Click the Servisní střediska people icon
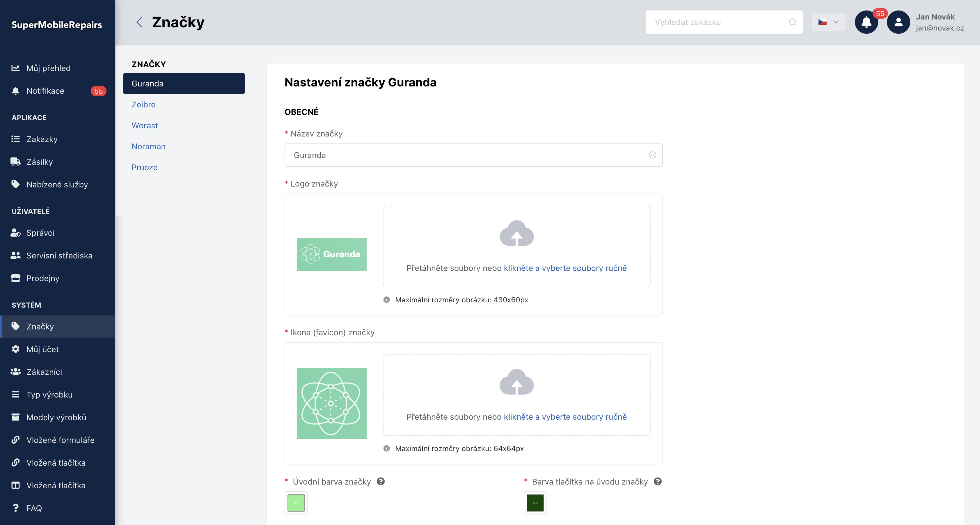Viewport: 980px width, 525px height. [15, 255]
